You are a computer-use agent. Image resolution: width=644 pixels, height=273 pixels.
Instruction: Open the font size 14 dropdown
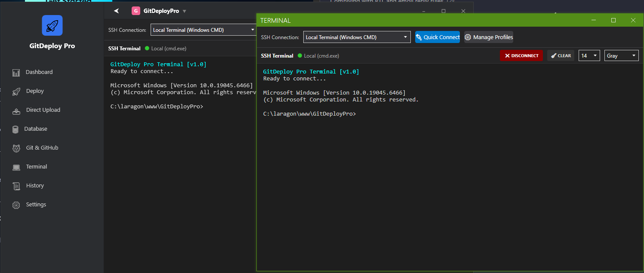(589, 56)
